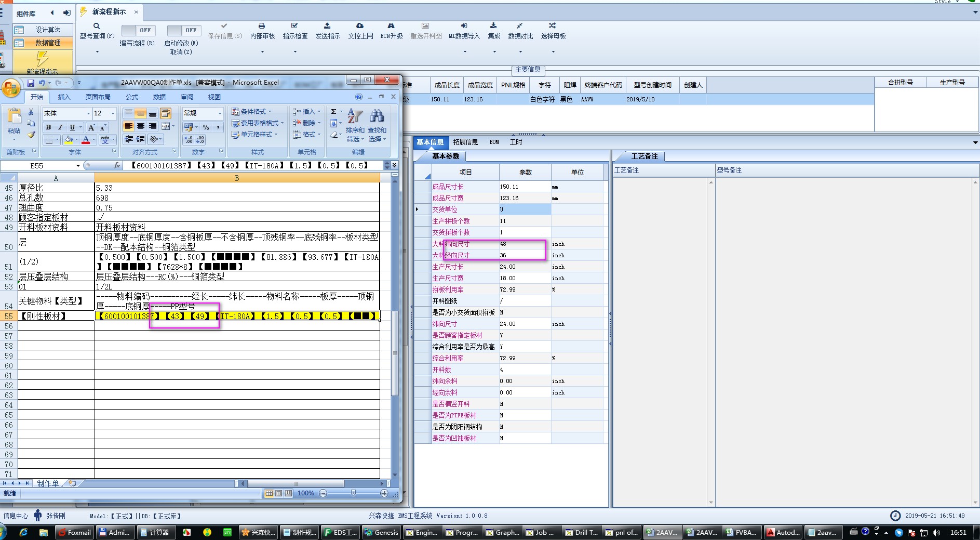Click the 制作单 sheet tab
Screen dimensions: 980x540
tap(48, 483)
